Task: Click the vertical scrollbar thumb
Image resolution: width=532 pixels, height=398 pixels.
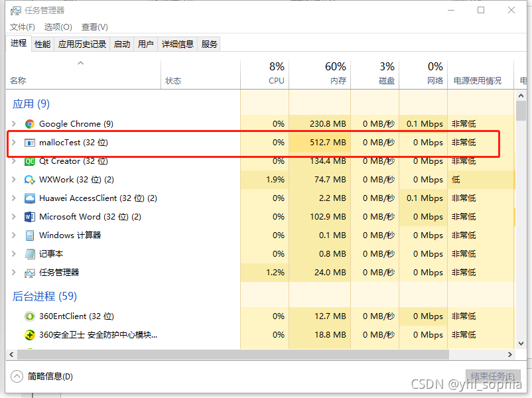Action: [521, 111]
